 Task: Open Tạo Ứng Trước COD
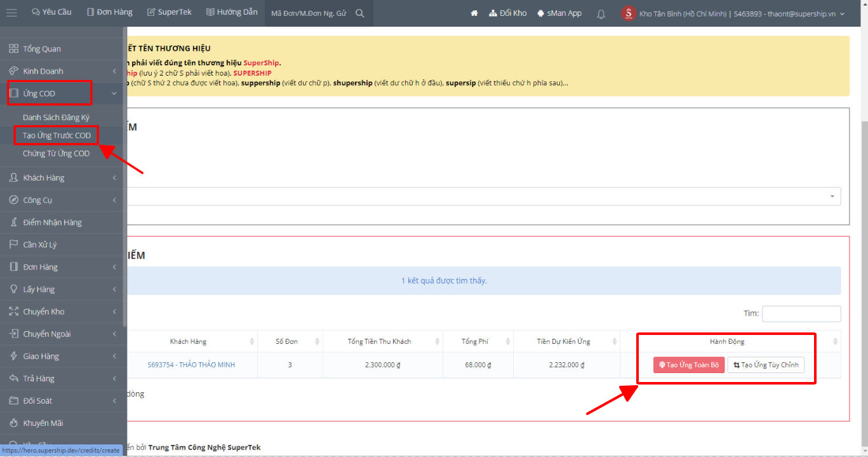click(57, 135)
